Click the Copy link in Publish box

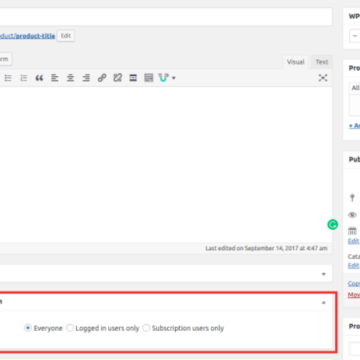click(354, 283)
